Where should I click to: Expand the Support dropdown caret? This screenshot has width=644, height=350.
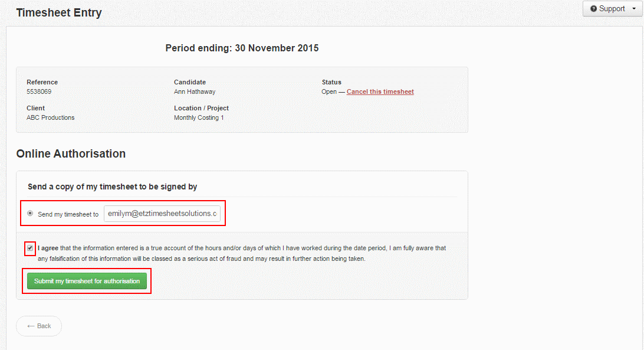pos(634,9)
